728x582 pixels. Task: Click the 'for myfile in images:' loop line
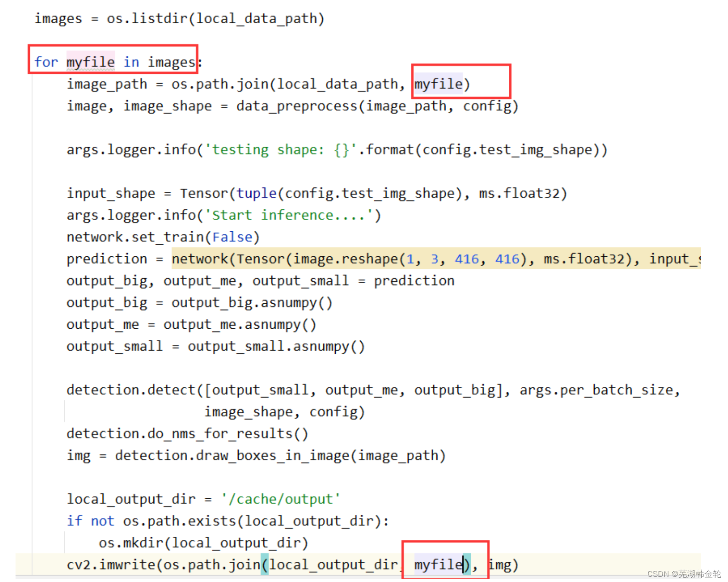coord(118,63)
